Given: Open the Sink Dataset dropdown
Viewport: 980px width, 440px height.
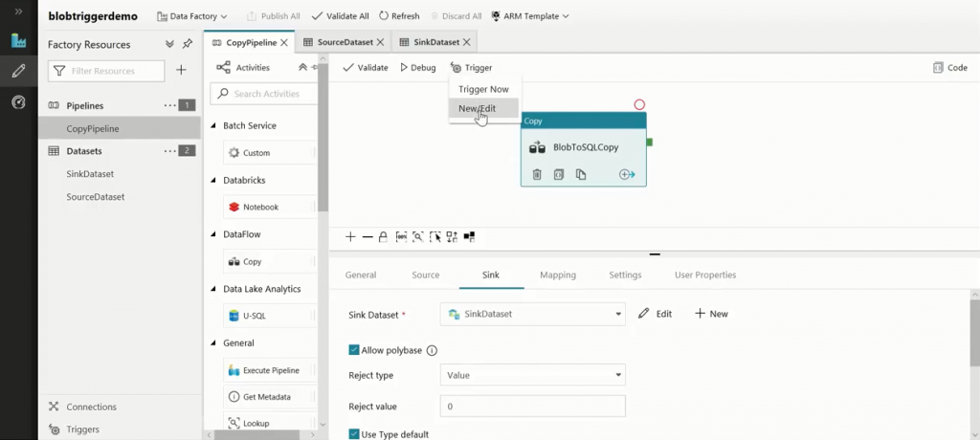Looking at the screenshot, I should 532,314.
